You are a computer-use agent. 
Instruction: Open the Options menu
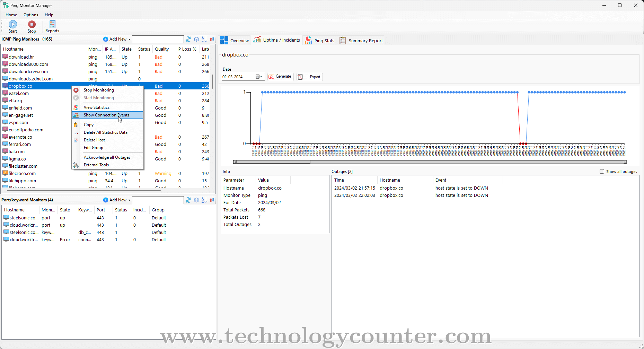(31, 15)
